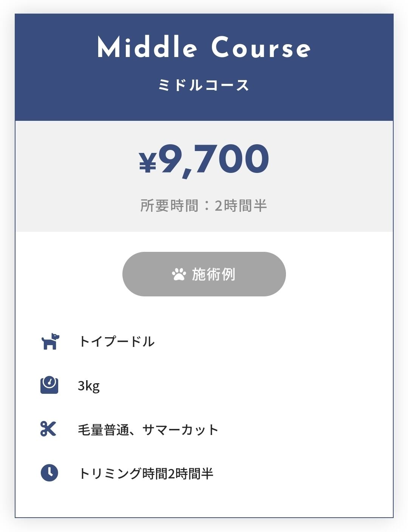
Task: Click the 施術例 button
Action: [x=204, y=274]
